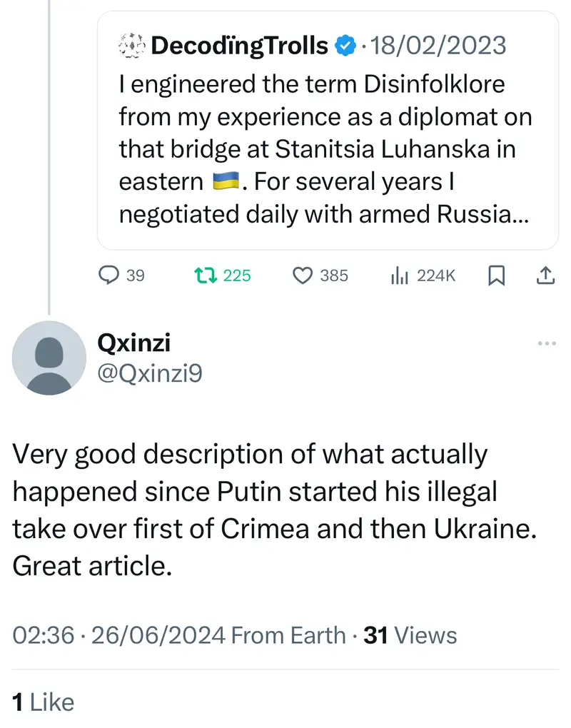
Task: Like the tweet with 385 likes
Action: 304,275
